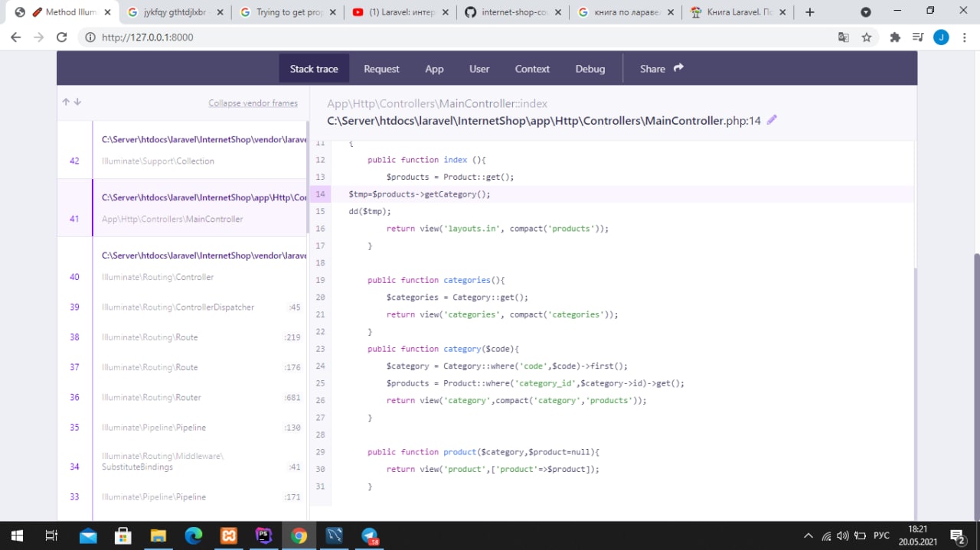980x550 pixels.
Task: Open the Debug tab
Action: 590,69
